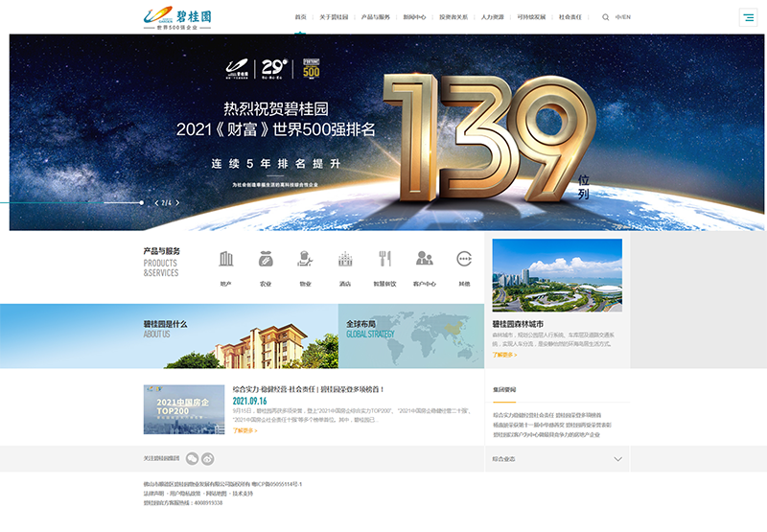Open the Weibo follow icon

pyautogui.click(x=207, y=458)
